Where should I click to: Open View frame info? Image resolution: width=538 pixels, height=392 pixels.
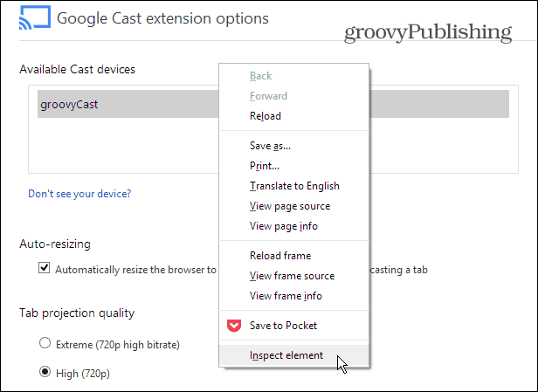click(x=293, y=296)
